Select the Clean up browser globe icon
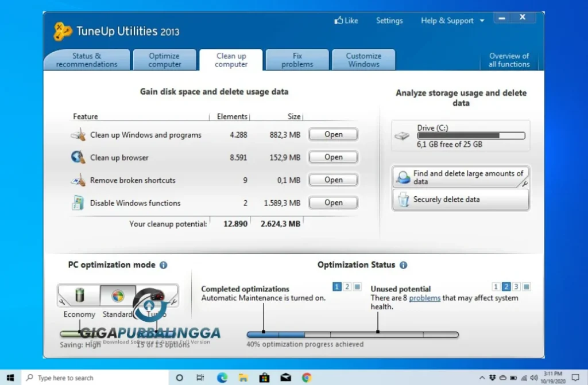The image size is (588, 385). (x=78, y=157)
